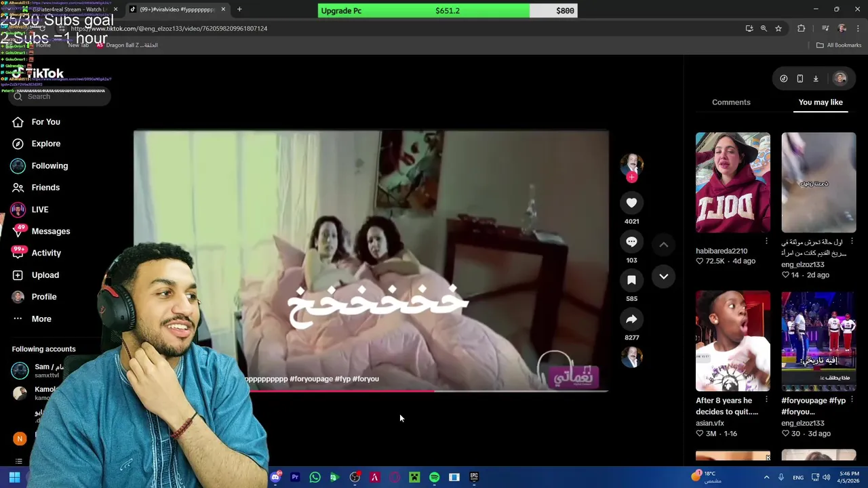The height and width of the screenshot is (488, 868).
Task: Click the #foryoupage hashtag in the caption
Action: 311,379
